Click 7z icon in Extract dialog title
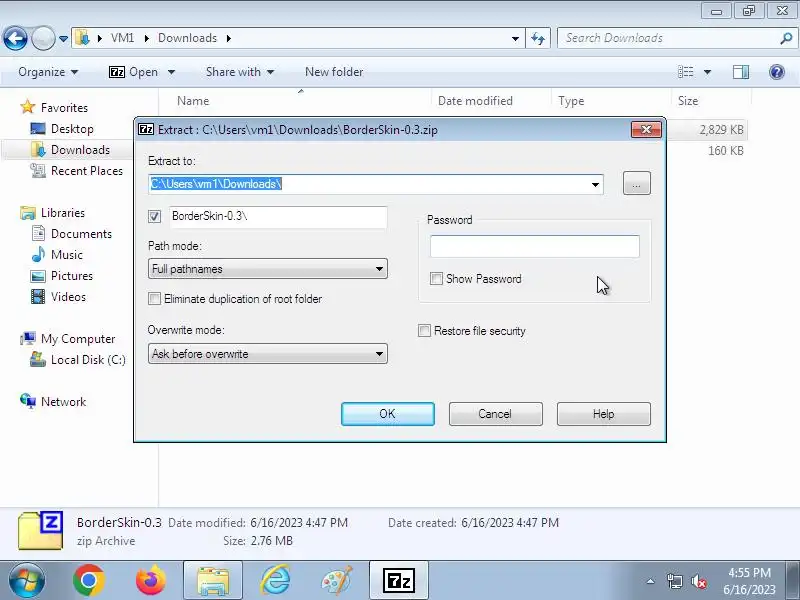 pos(146,130)
